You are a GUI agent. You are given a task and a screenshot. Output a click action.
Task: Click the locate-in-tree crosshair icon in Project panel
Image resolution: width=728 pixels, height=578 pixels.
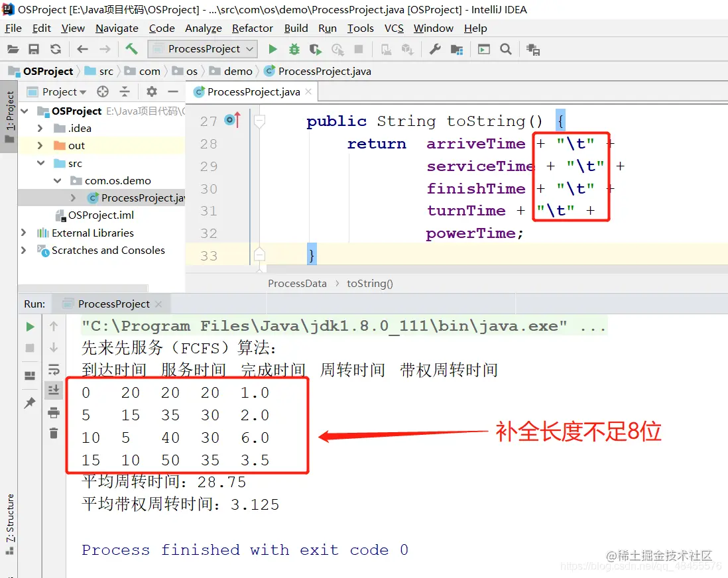[103, 91]
